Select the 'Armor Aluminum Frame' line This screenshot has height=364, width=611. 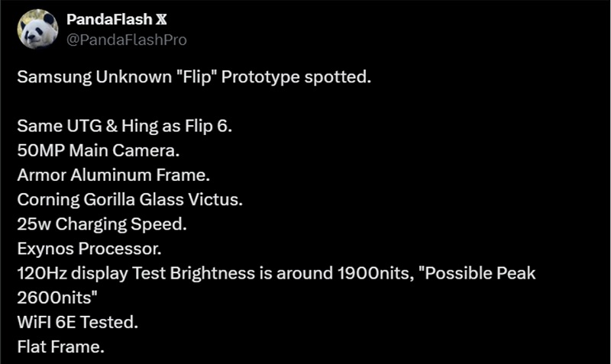[x=113, y=176]
